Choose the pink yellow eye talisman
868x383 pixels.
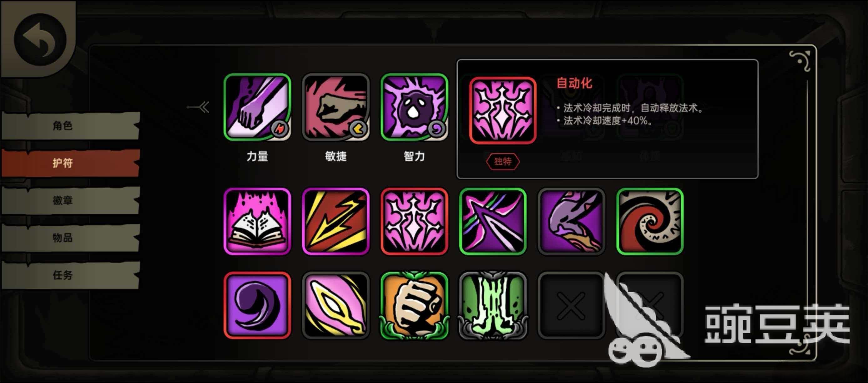pos(336,305)
